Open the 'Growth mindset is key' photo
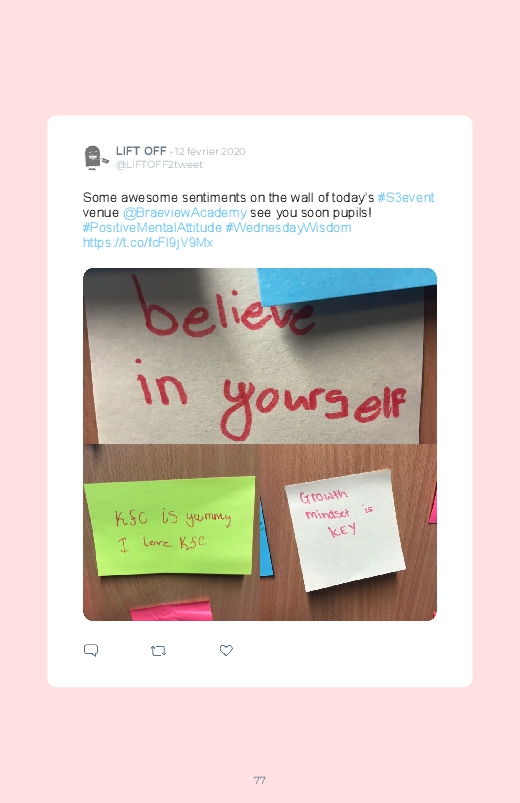520x803 pixels. coord(349,533)
